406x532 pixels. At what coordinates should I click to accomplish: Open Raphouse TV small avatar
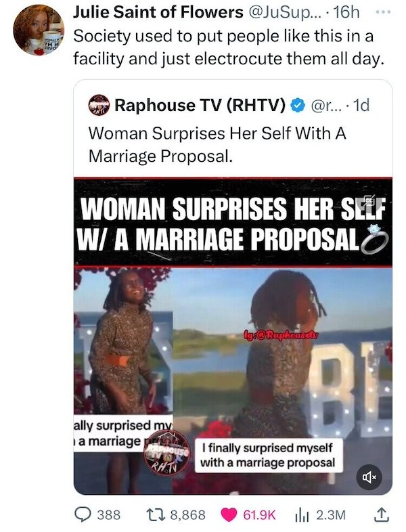coord(99,105)
